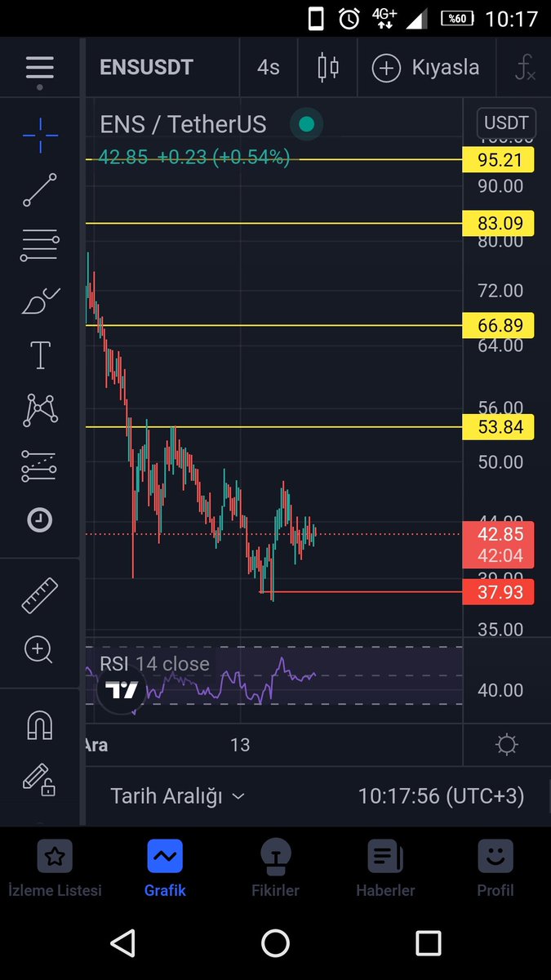Select the red 37.93 price line label
This screenshot has width=551, height=980.
coord(498,592)
